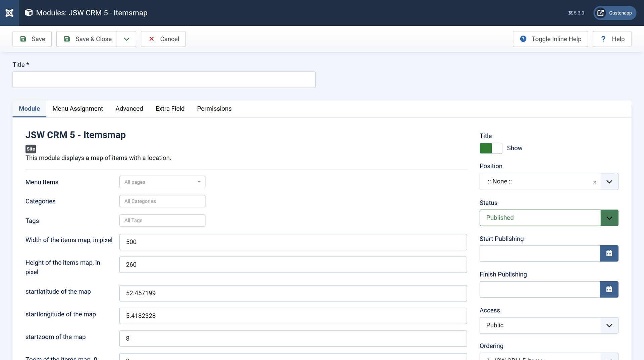The height and width of the screenshot is (360, 644).
Task: Focus the module Title input field
Action: [164, 80]
